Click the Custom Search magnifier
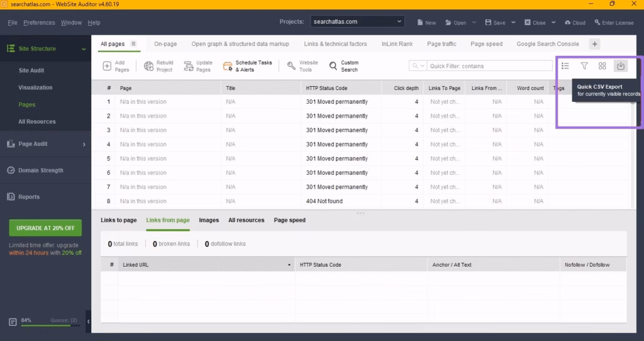 [x=333, y=66]
